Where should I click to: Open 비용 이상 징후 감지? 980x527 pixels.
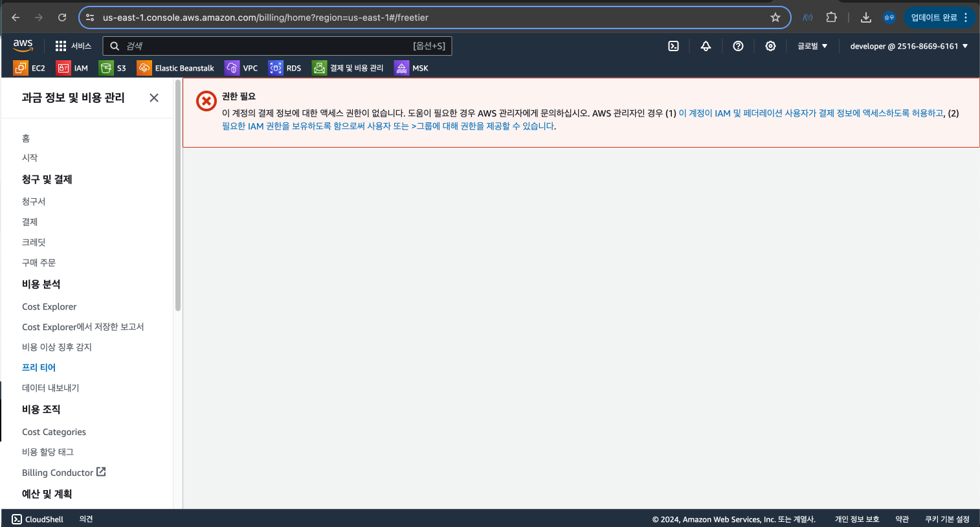(x=57, y=347)
